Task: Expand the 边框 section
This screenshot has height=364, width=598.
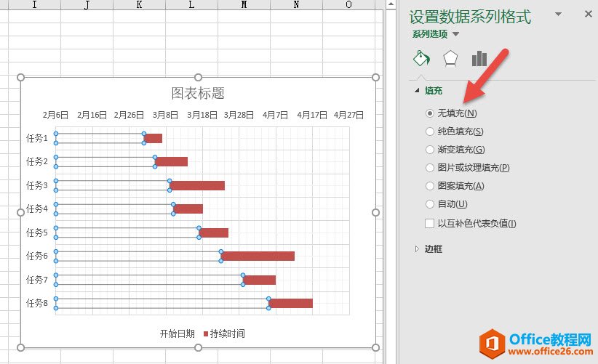Action: (418, 248)
